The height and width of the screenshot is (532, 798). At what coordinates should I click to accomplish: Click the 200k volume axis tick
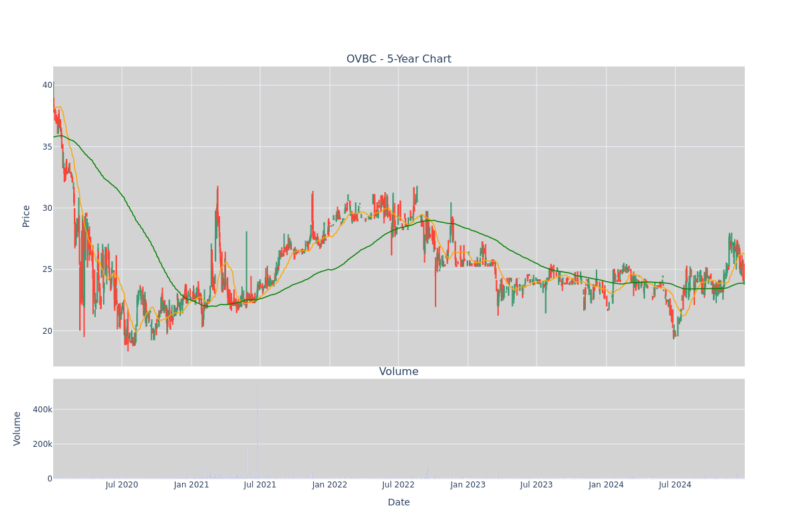43,444
